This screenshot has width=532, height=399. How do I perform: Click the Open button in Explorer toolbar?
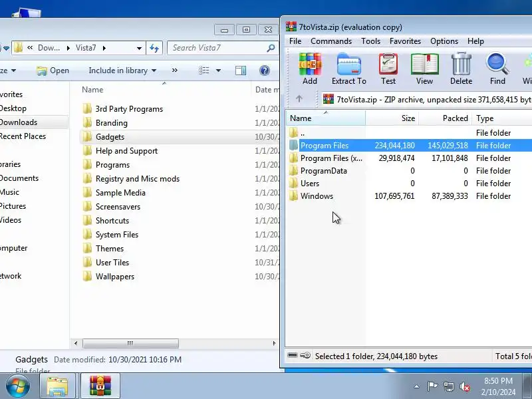53,70
